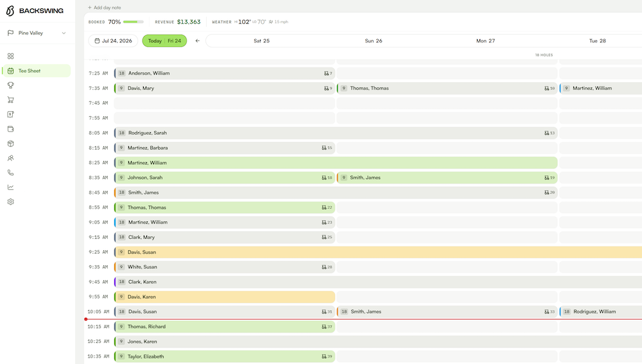The height and width of the screenshot is (364, 642).
Task: Click the 18-hole badge on Clark, Karen
Action: point(121,282)
